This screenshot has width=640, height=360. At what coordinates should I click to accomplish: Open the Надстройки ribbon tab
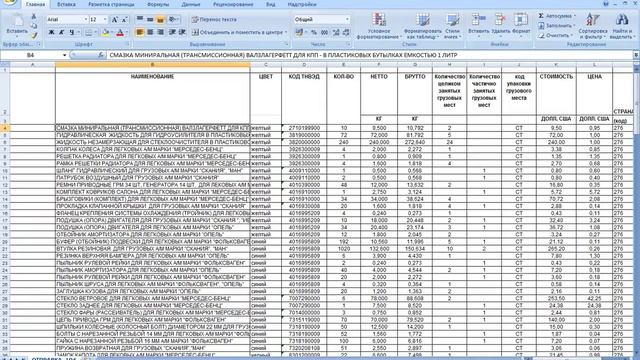302,4
